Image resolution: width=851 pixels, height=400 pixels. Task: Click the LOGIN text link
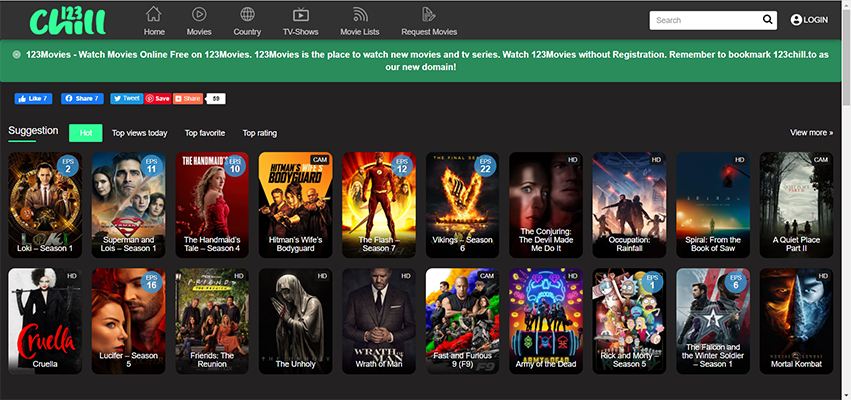click(816, 20)
